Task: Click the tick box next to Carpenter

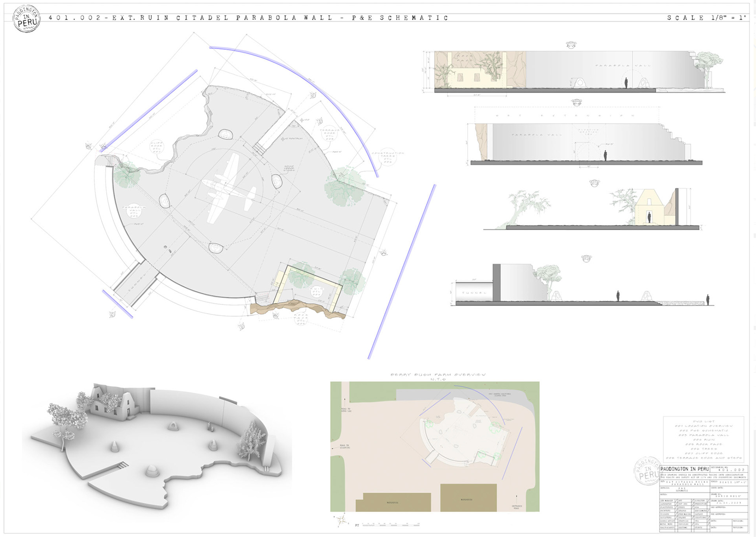Action: pyautogui.click(x=676, y=504)
